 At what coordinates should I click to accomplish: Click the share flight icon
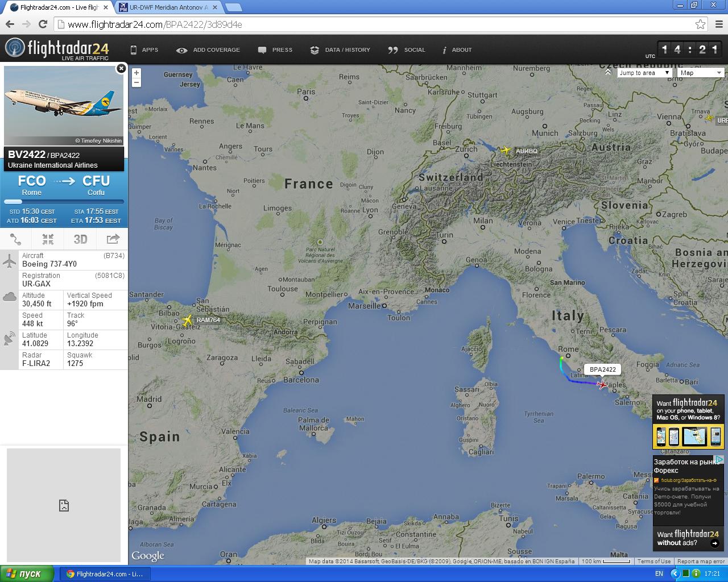click(113, 239)
